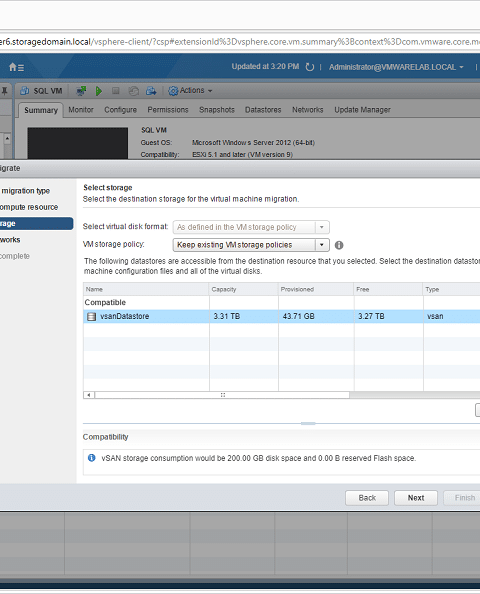The image size is (480, 594).
Task: Open the Networks tab
Action: pyautogui.click(x=308, y=110)
